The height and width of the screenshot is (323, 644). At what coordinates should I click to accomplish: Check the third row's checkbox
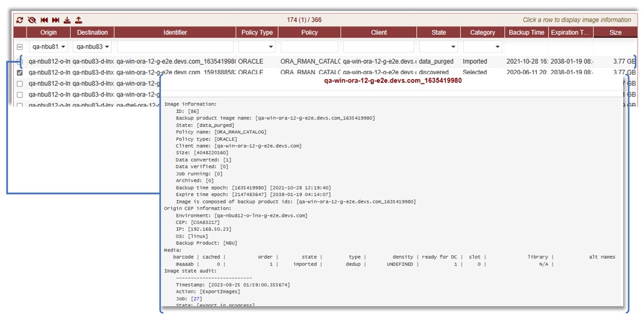(20, 84)
